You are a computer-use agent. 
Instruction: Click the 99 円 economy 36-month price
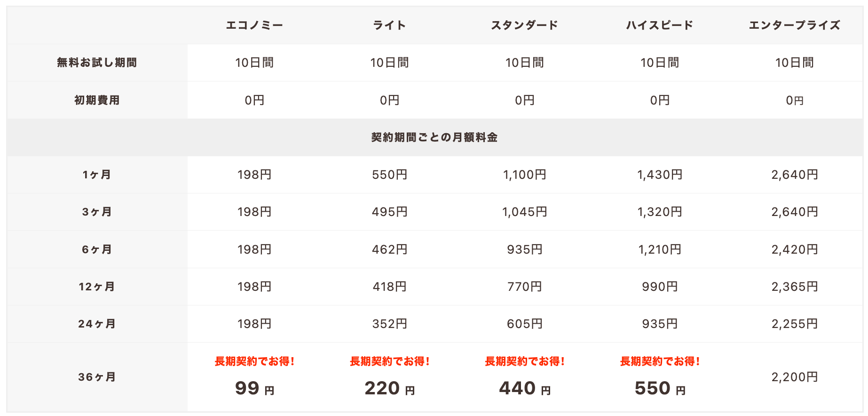tap(254, 388)
